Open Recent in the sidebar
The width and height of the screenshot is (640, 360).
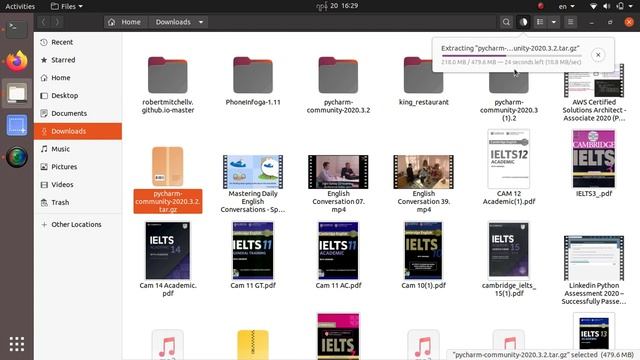click(78, 42)
